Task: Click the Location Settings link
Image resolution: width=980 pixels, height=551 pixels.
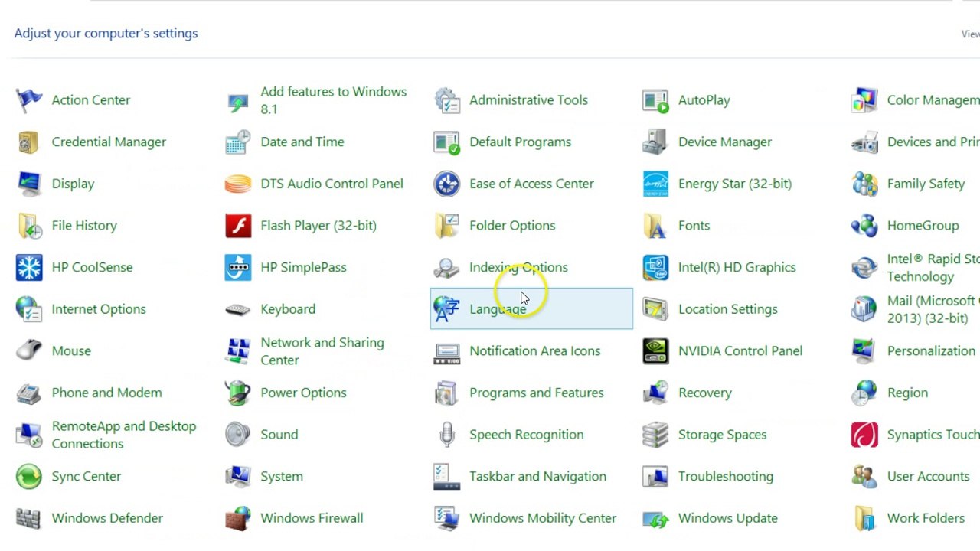Action: pos(728,309)
